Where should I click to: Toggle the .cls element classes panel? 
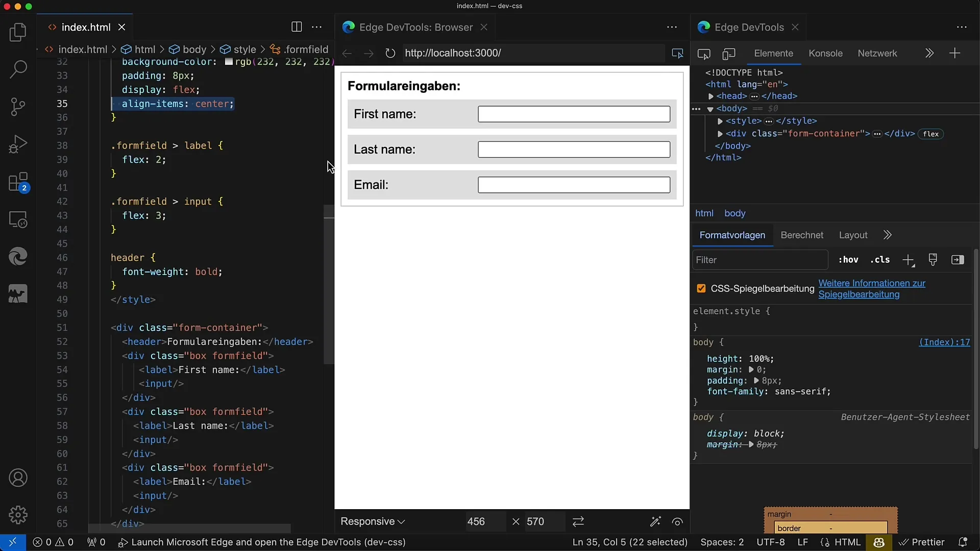pyautogui.click(x=880, y=260)
